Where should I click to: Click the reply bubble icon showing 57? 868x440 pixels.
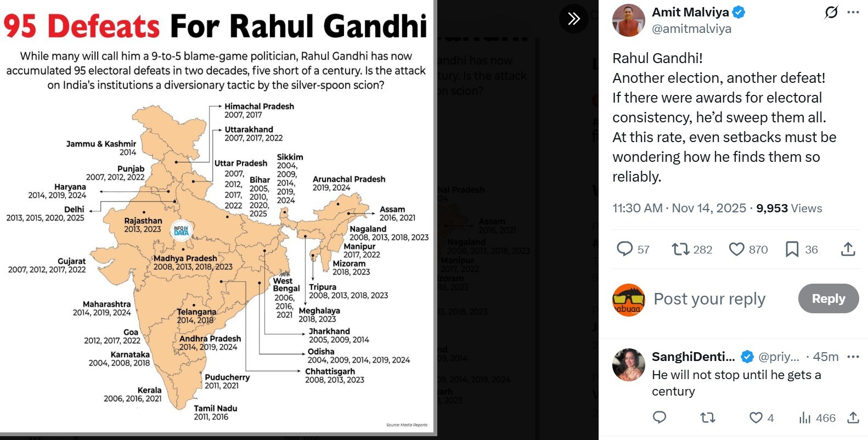coord(625,249)
